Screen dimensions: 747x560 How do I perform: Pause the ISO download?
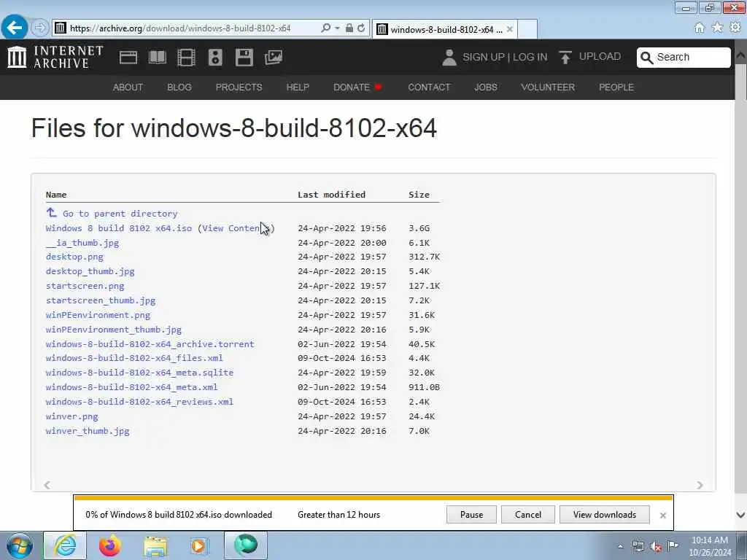(472, 515)
